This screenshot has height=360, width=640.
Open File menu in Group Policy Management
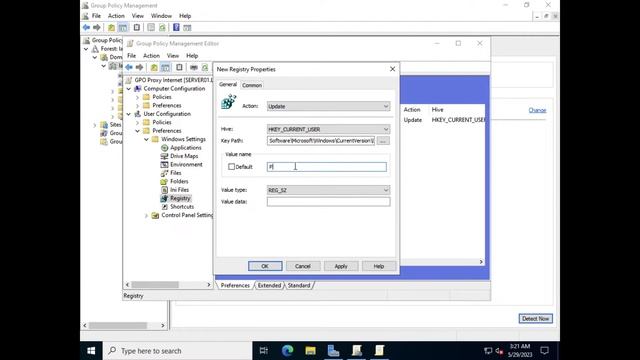96,16
